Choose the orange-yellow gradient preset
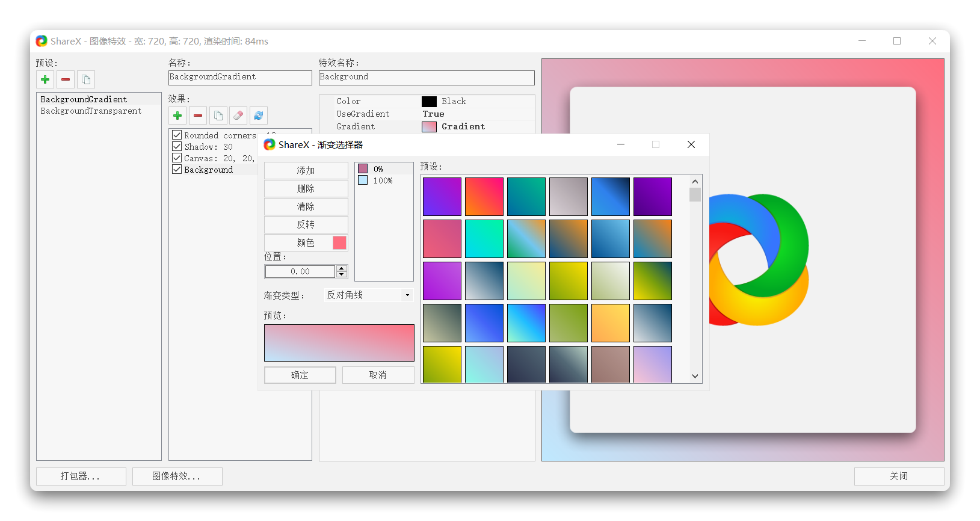980x521 pixels. (611, 323)
